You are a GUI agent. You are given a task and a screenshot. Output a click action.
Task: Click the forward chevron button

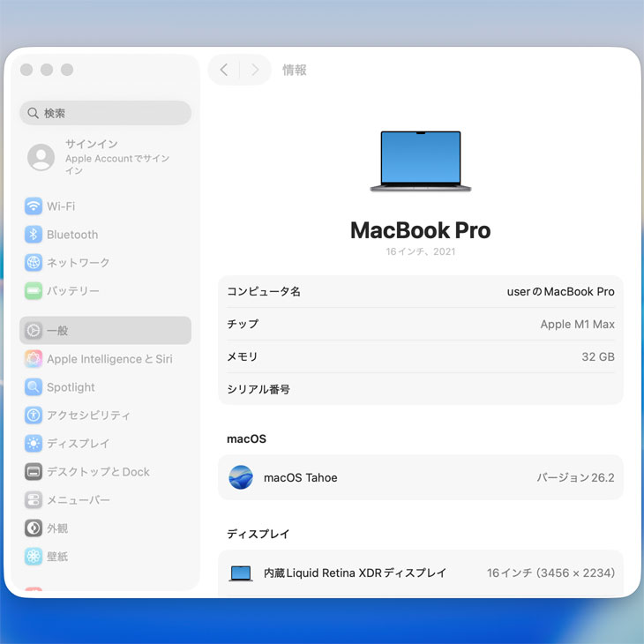click(x=255, y=70)
